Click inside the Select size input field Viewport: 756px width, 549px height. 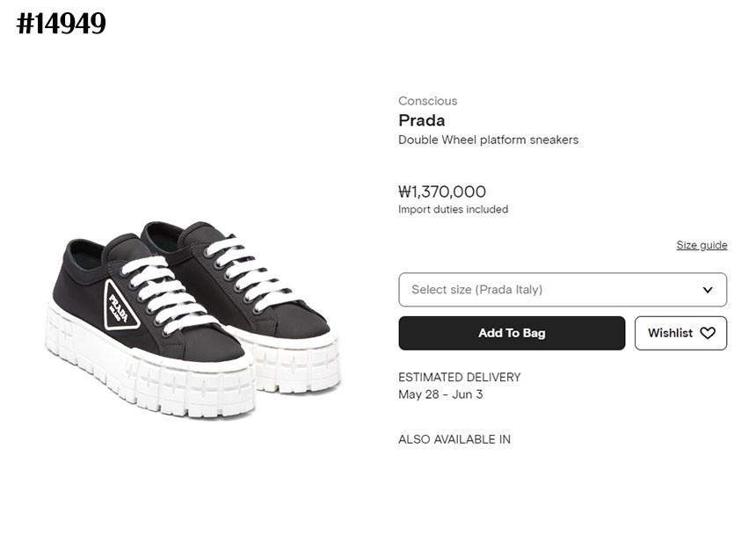[527, 289]
